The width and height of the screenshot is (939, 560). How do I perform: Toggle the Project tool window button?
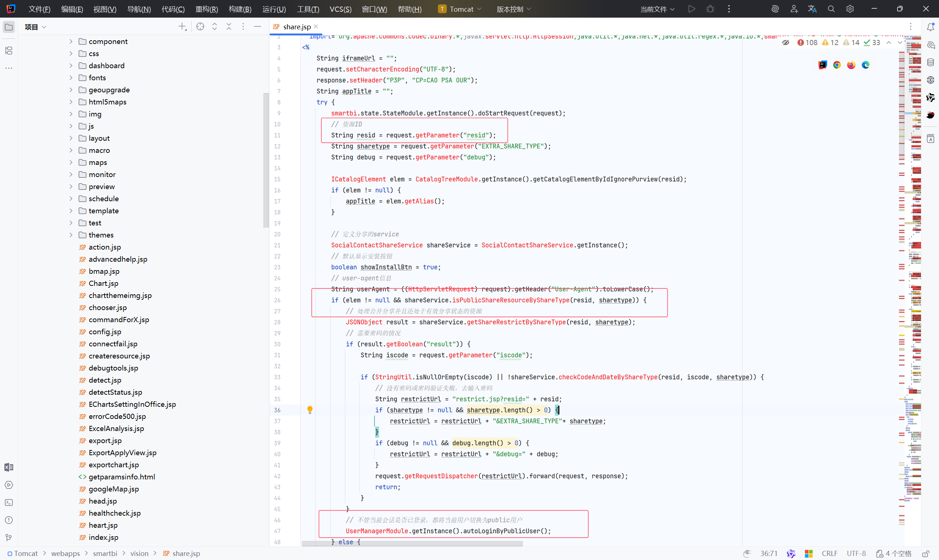click(9, 27)
